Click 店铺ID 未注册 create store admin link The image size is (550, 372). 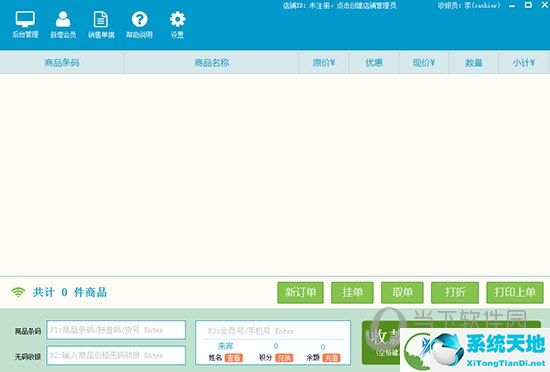click(340, 6)
